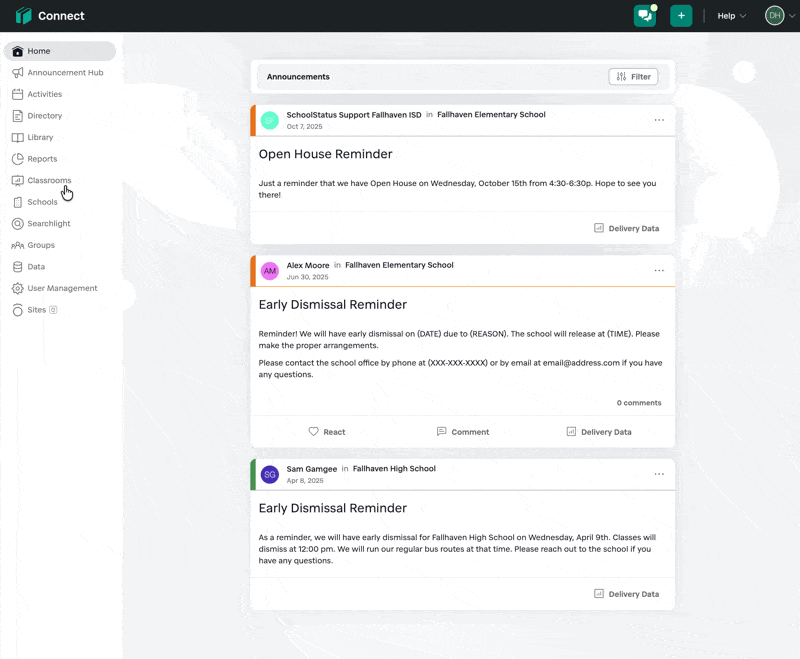Open the Classrooms menu item
Viewport: 800px width, 659px height.
point(49,181)
